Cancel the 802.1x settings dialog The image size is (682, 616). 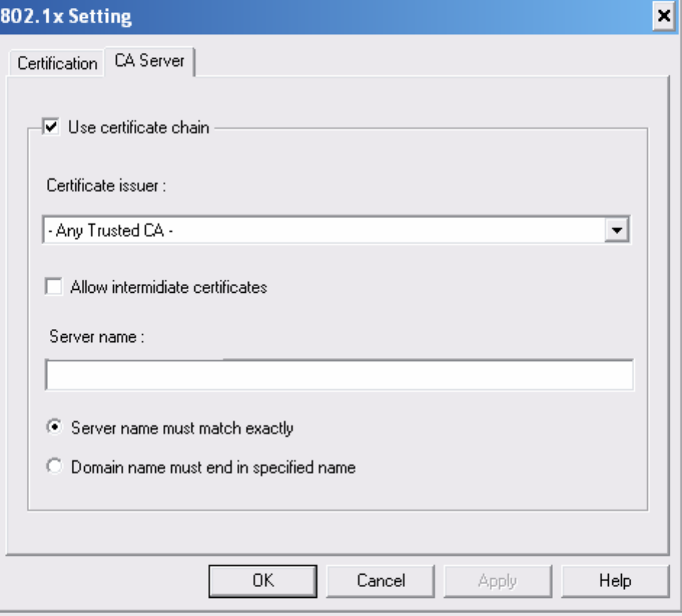[380, 580]
